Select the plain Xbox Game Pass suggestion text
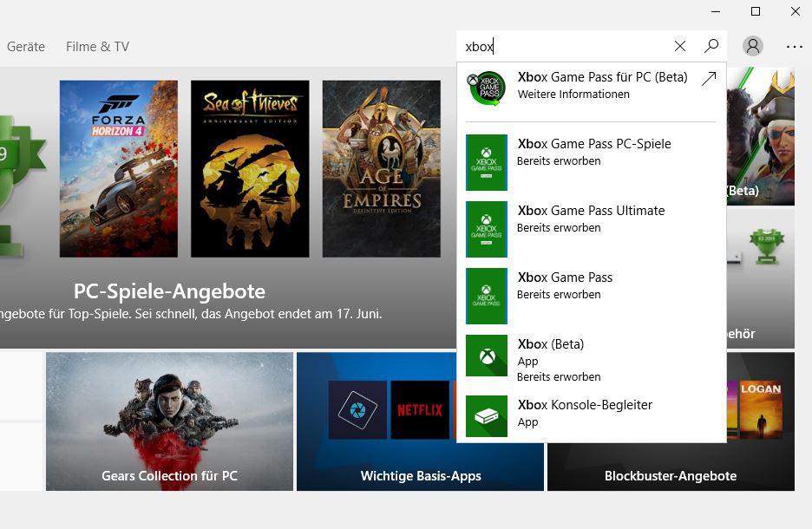812x529 pixels. click(x=565, y=278)
